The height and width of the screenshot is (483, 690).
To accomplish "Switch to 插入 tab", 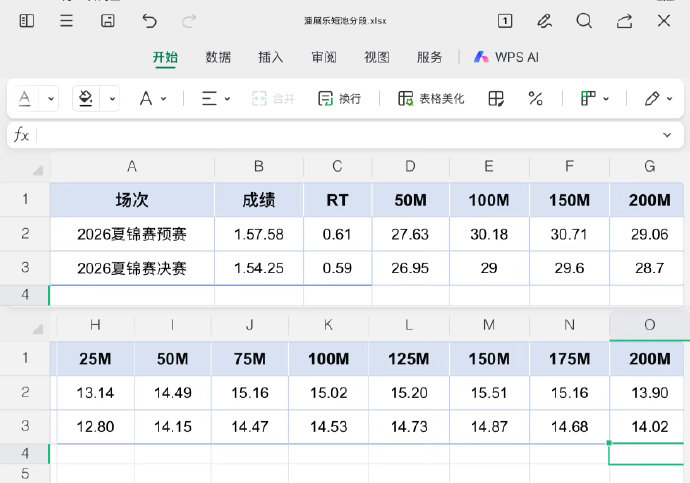I will pyautogui.click(x=271, y=57).
